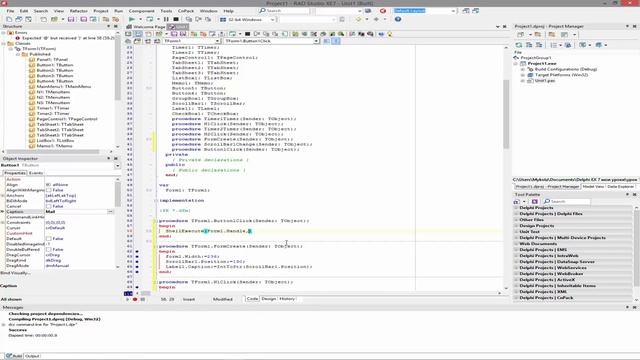The height and width of the screenshot is (360, 640).
Task: Click the Bind Visually link
Action: [16, 273]
